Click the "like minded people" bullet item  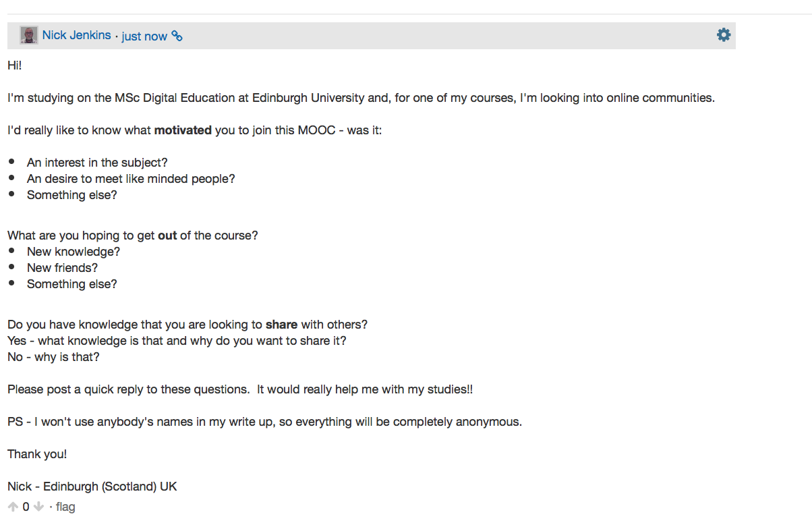131,179
